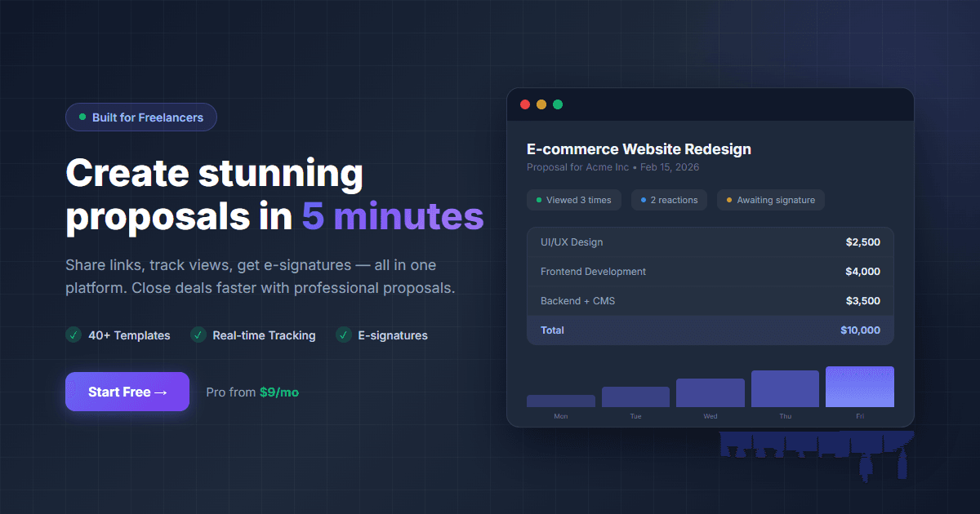Click the green checkmark beside 40+ Templates
The width and height of the screenshot is (980, 514).
pyautogui.click(x=73, y=335)
